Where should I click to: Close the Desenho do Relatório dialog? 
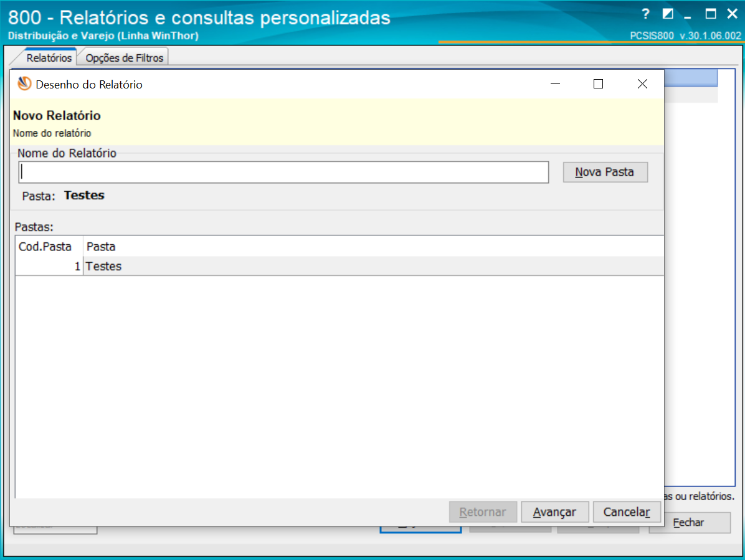tap(642, 84)
